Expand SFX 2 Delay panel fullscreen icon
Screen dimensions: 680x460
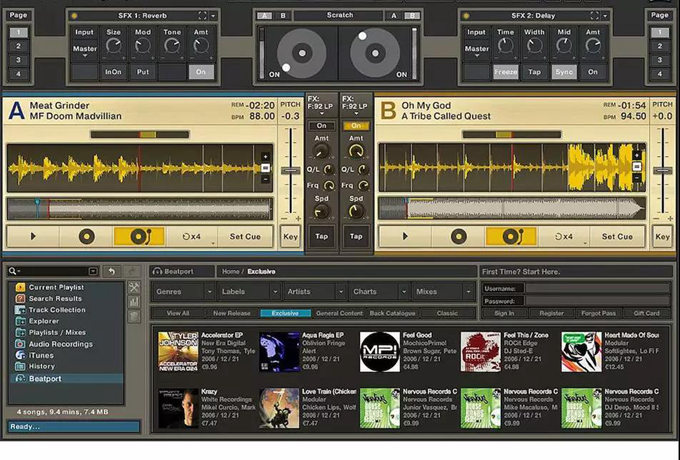(x=595, y=16)
